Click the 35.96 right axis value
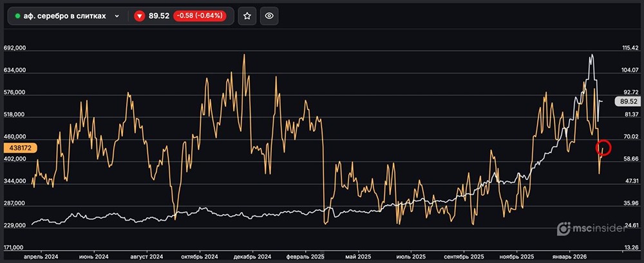The height and width of the screenshot is (263, 644). click(630, 203)
